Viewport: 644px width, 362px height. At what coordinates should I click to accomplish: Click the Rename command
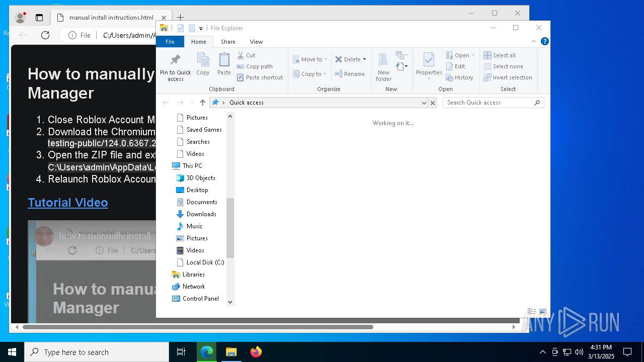(x=350, y=74)
